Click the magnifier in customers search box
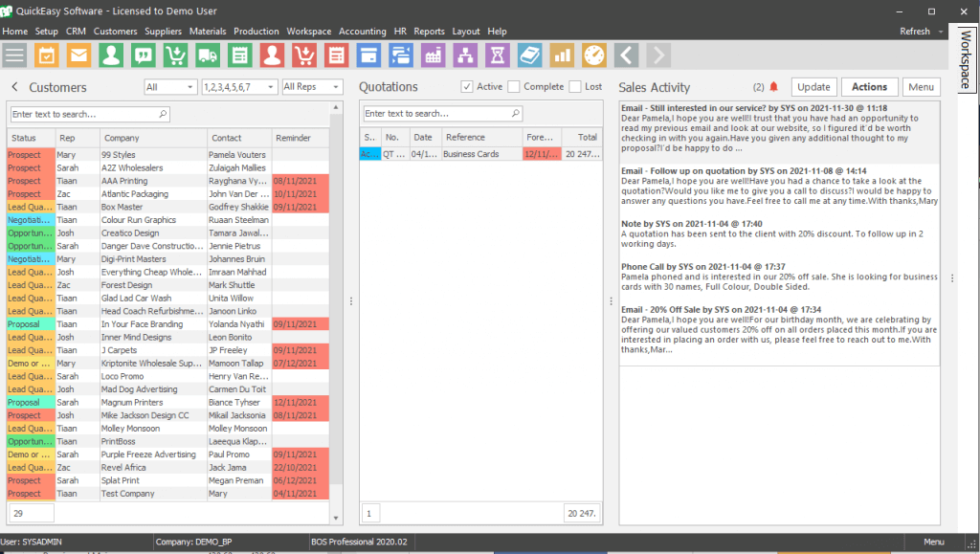 click(x=163, y=114)
